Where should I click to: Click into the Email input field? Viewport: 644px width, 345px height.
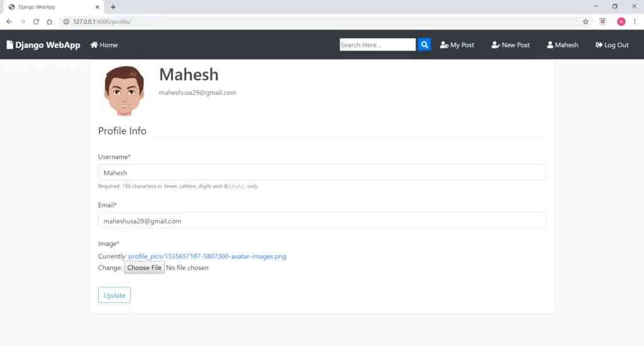[321, 221]
